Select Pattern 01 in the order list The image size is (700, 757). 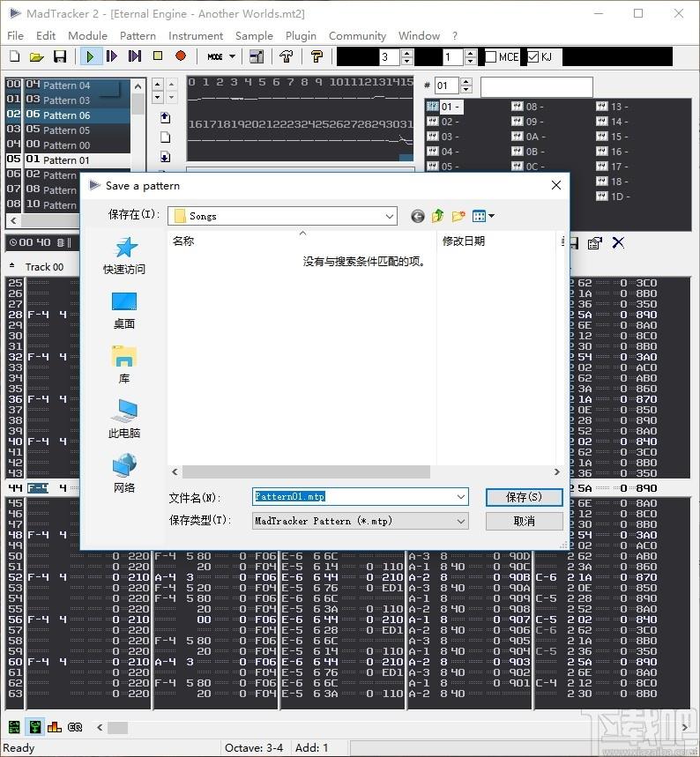68,160
